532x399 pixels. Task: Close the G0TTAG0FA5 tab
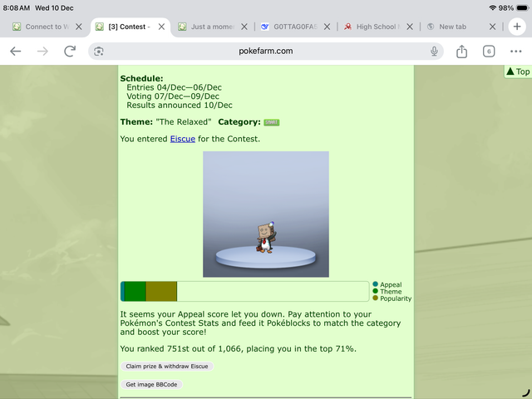tap(327, 27)
